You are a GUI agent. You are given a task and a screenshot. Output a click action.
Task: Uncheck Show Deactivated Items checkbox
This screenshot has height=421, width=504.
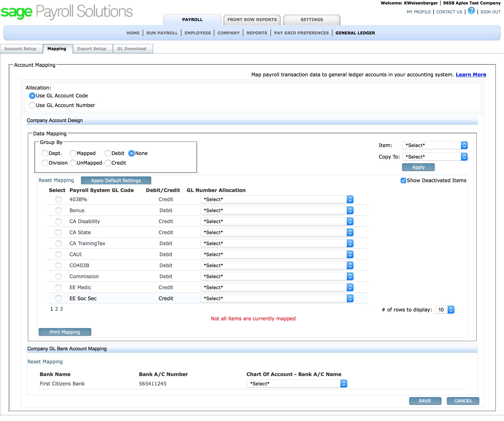pyautogui.click(x=403, y=180)
